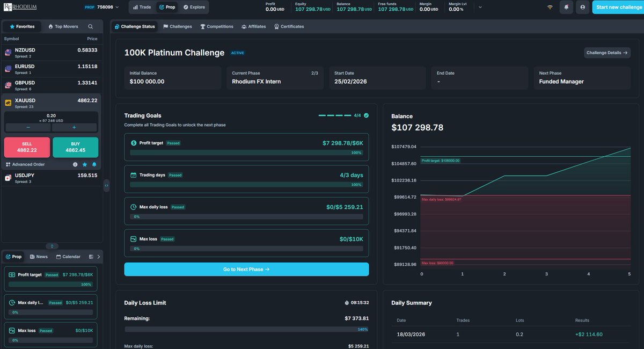This screenshot has height=349, width=644.
Task: Click the 0.20 lot size field
Action: (52, 118)
